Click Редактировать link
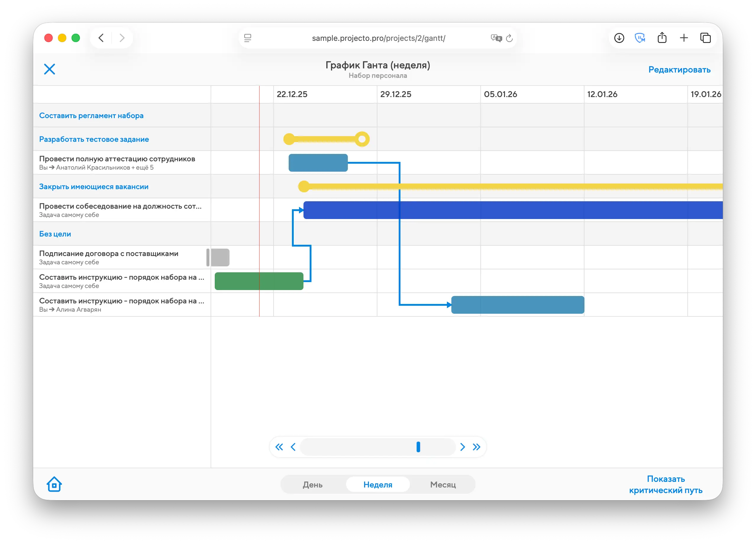Screen dimensions: 756x544 coord(679,69)
